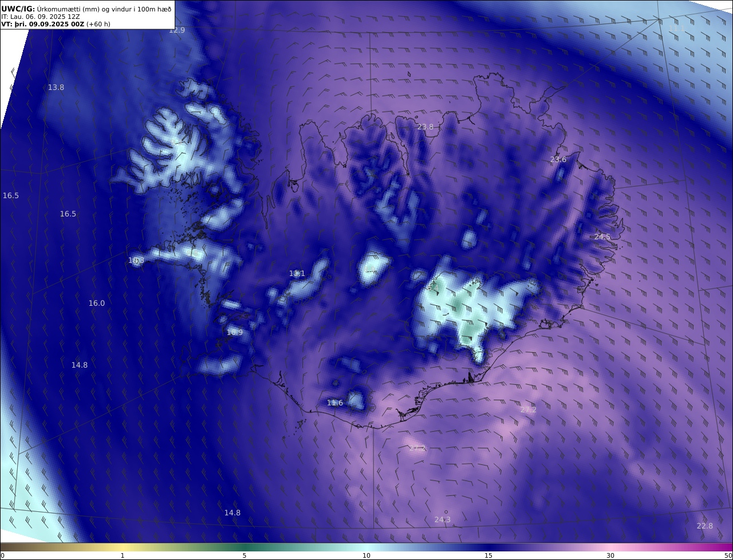The image size is (733, 560).
Task: Click the 13.8 value label
Action: [56, 87]
